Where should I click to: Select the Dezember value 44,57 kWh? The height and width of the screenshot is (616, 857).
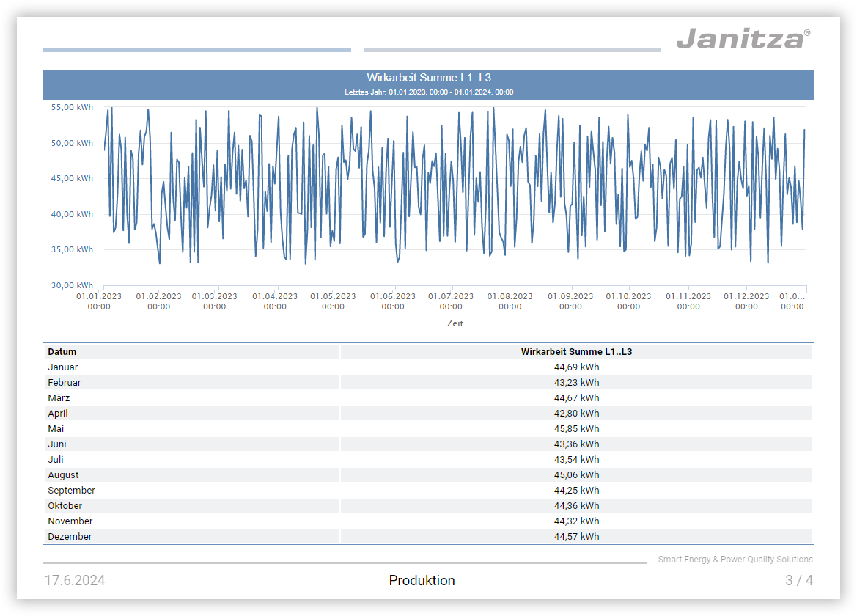click(x=576, y=537)
